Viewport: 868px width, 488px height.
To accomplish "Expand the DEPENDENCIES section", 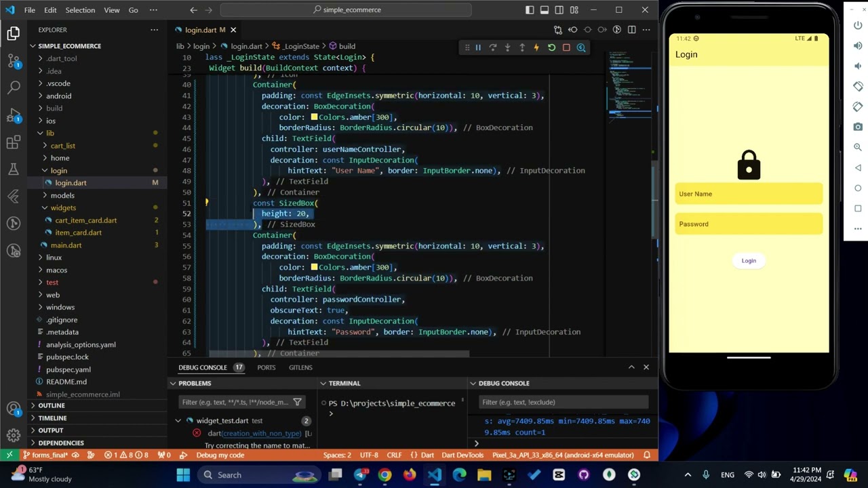I will [61, 443].
